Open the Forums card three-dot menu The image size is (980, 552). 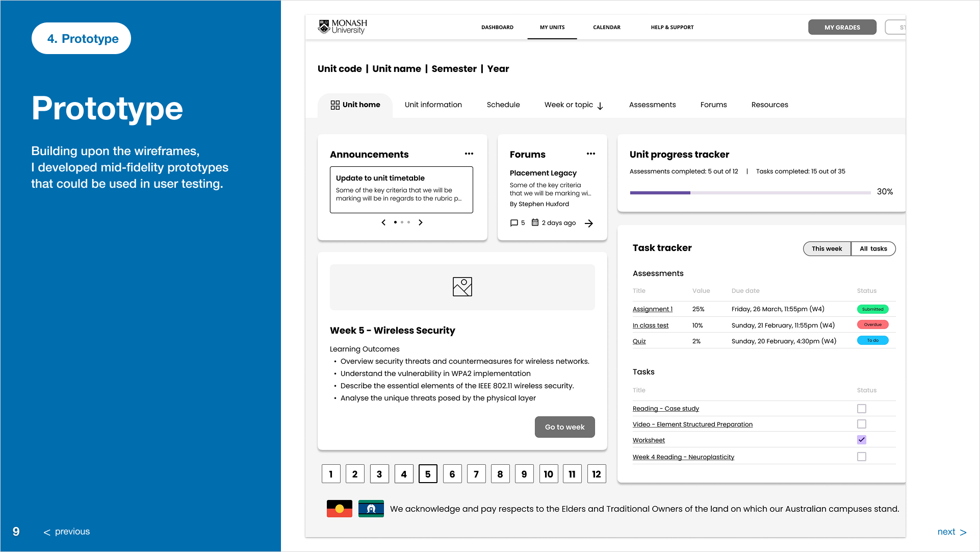click(590, 154)
